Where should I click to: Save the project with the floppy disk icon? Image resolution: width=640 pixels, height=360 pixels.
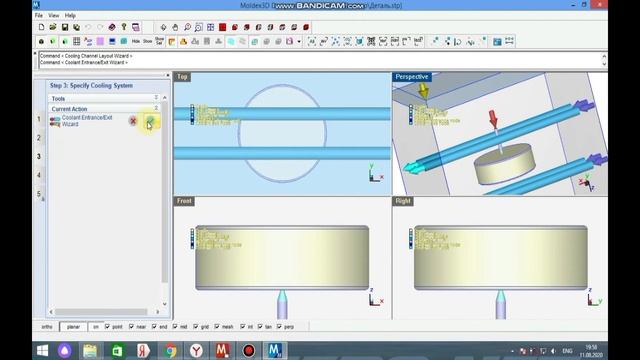64,27
